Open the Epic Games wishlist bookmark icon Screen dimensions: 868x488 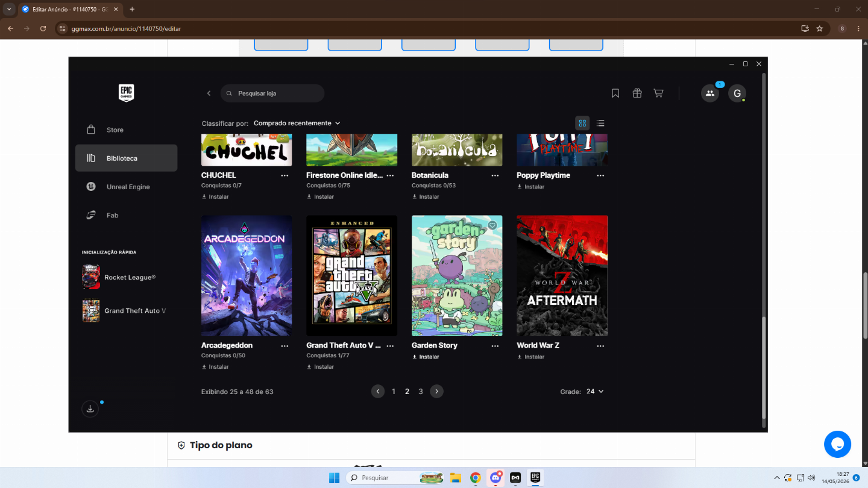pos(615,93)
